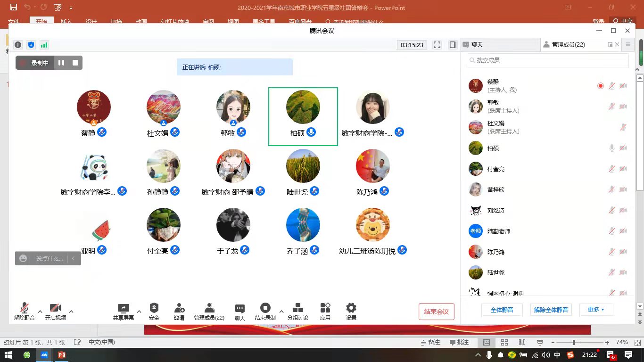Unmute microphone (解除静音) toggle
Viewport: 644px width, 362px height.
point(25,311)
